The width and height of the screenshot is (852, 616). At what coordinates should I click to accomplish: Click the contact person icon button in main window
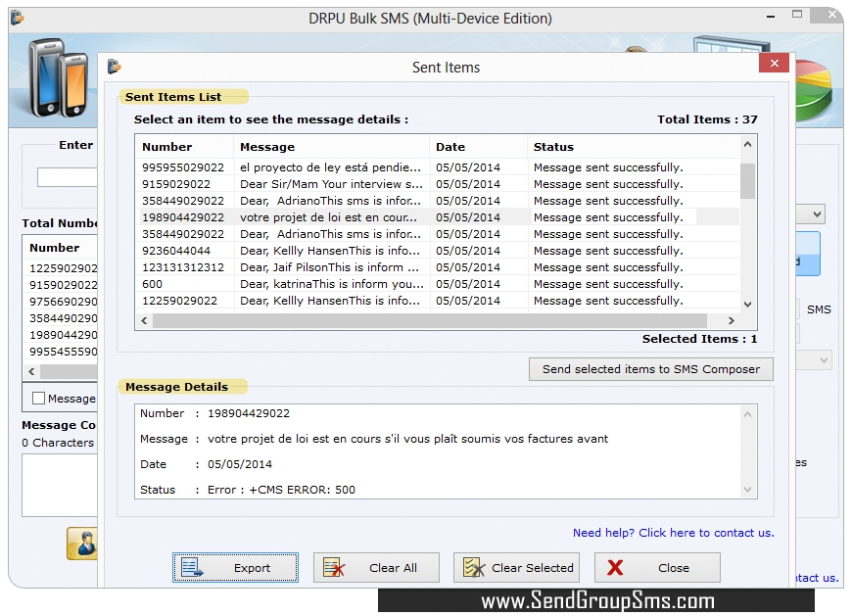(82, 544)
